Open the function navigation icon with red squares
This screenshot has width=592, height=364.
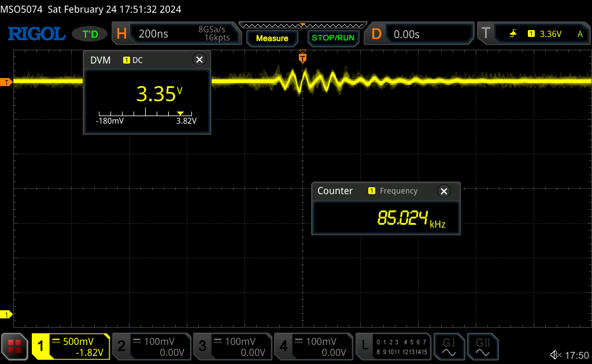coord(14,346)
